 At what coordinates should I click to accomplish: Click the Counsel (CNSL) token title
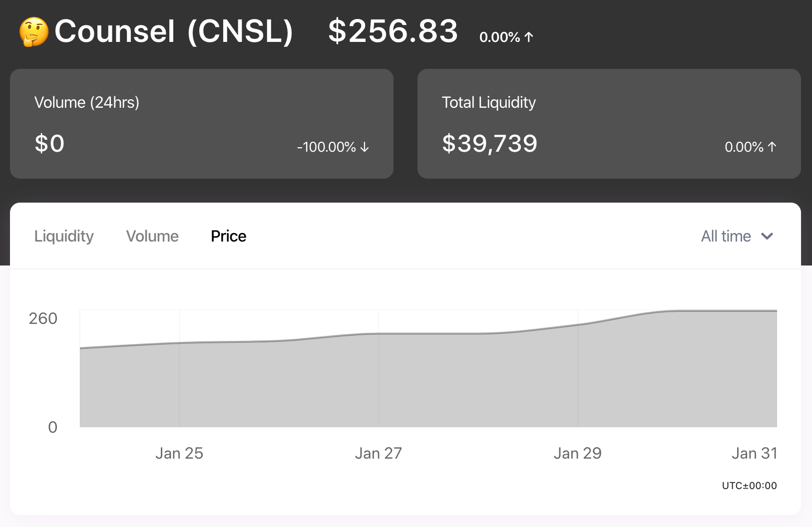coord(173,31)
